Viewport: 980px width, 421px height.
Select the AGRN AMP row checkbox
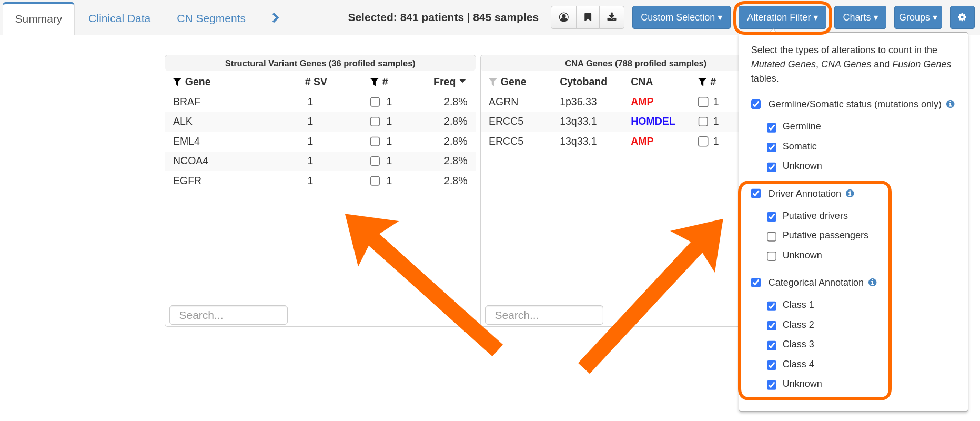pos(703,102)
